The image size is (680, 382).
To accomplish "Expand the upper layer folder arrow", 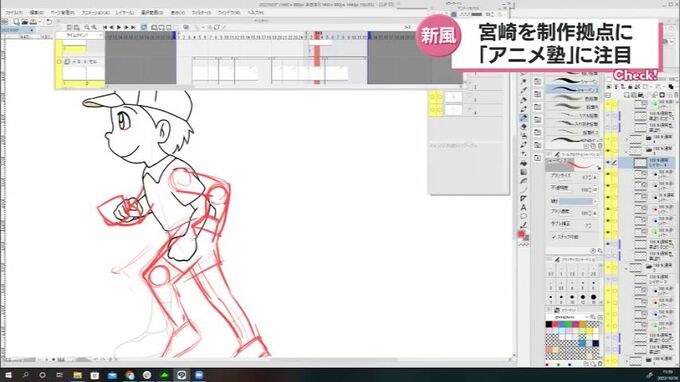I will (626, 139).
